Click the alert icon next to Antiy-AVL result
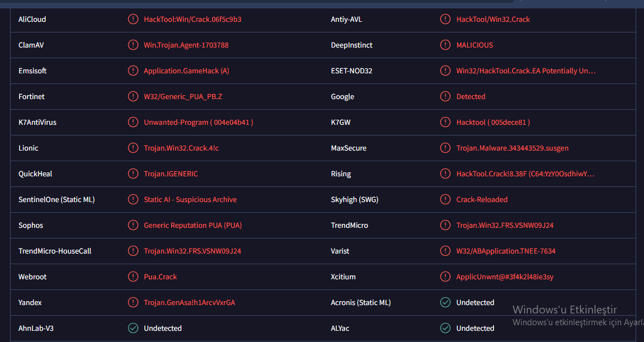Image resolution: width=644 pixels, height=342 pixels. pyautogui.click(x=445, y=19)
